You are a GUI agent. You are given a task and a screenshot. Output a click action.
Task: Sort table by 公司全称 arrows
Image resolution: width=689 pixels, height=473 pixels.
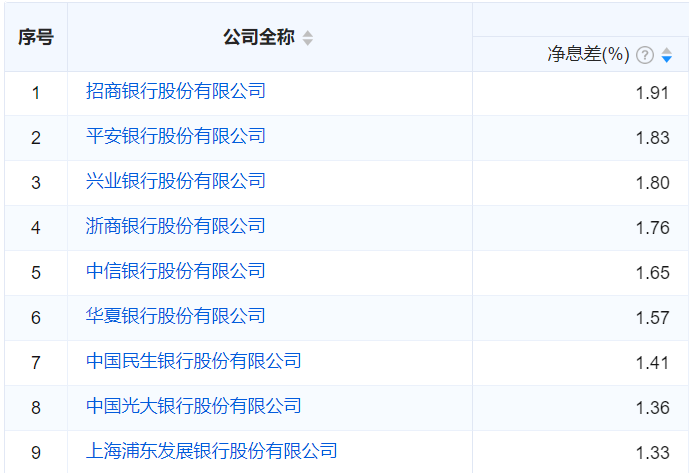tap(308, 38)
